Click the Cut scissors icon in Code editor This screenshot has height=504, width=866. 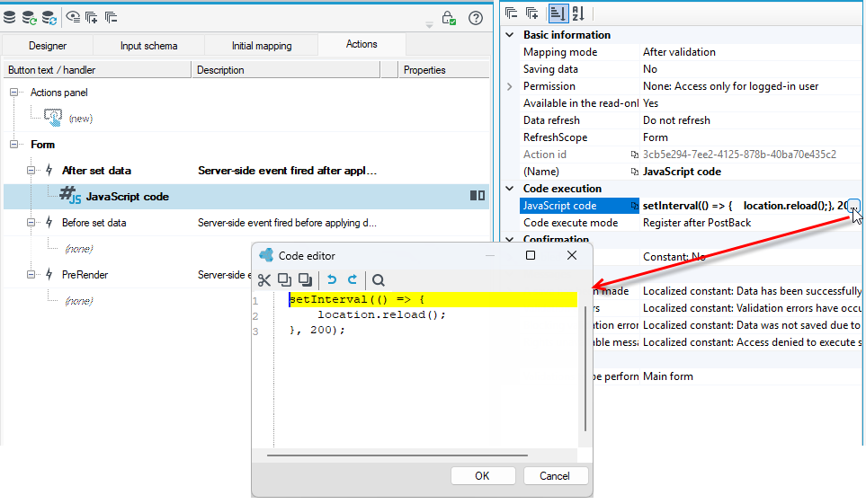pos(264,280)
